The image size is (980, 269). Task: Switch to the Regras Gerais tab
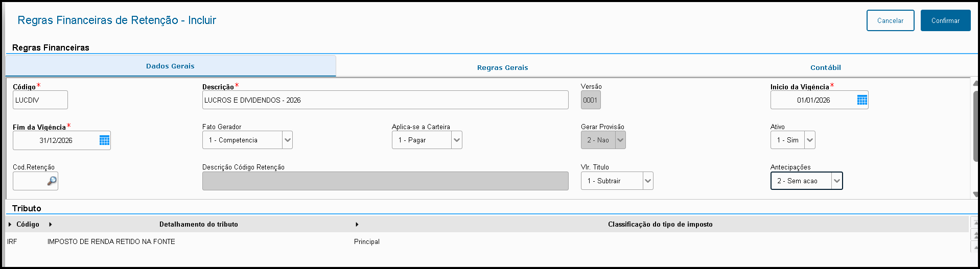(x=502, y=67)
